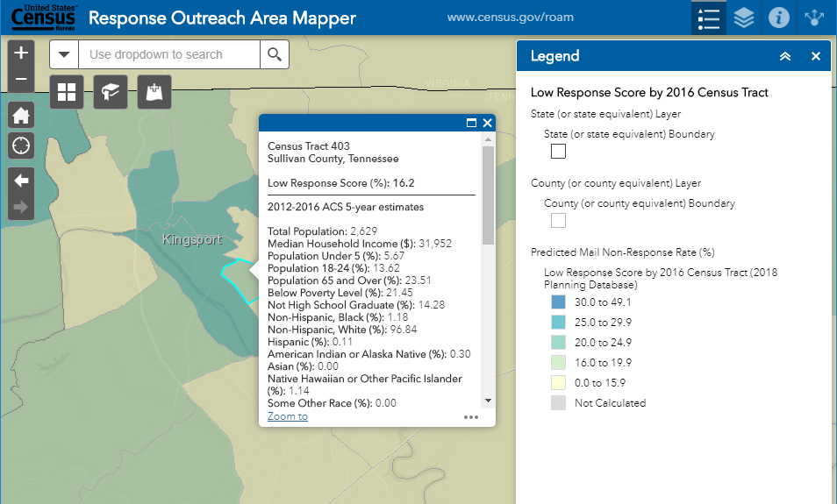Go to previous map extent arrow
The width and height of the screenshot is (837, 504).
tap(21, 181)
